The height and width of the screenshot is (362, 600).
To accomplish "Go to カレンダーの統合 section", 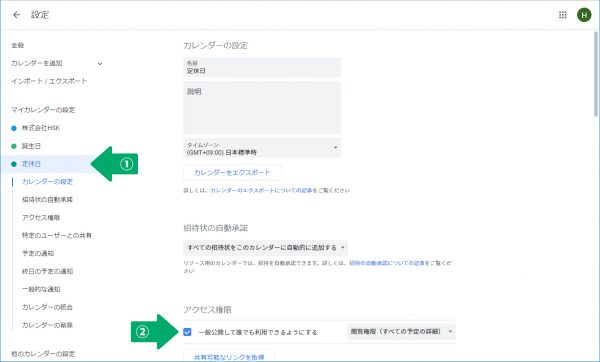I will pos(47,307).
